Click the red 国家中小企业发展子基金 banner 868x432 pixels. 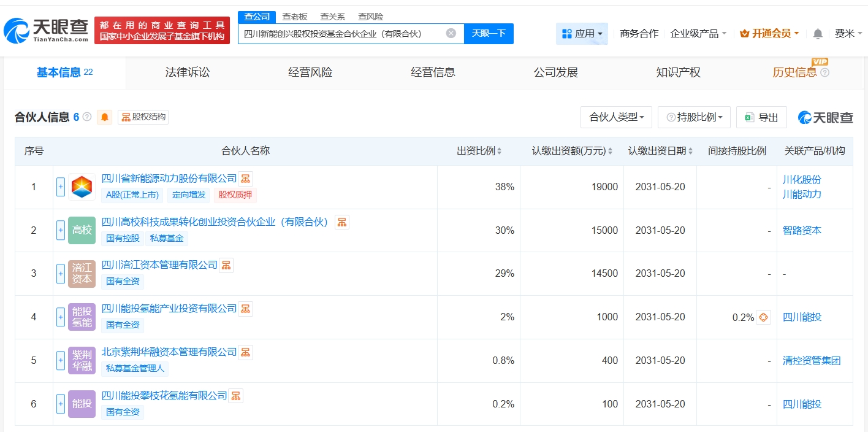point(162,30)
